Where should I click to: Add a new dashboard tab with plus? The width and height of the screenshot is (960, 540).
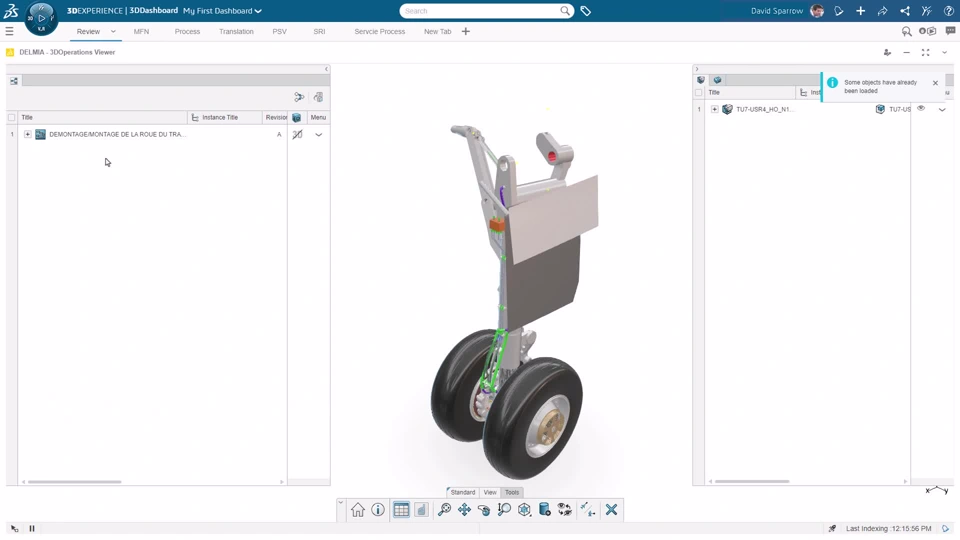click(465, 31)
